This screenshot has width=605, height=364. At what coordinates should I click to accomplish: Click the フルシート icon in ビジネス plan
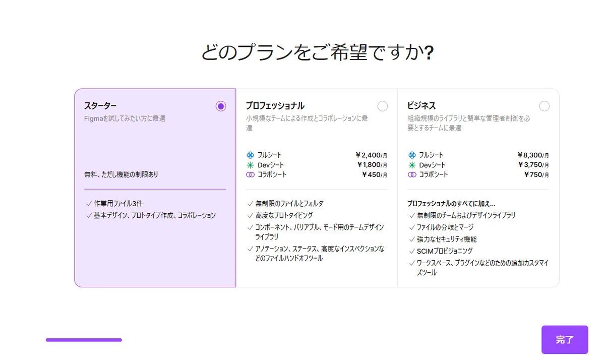(412, 155)
